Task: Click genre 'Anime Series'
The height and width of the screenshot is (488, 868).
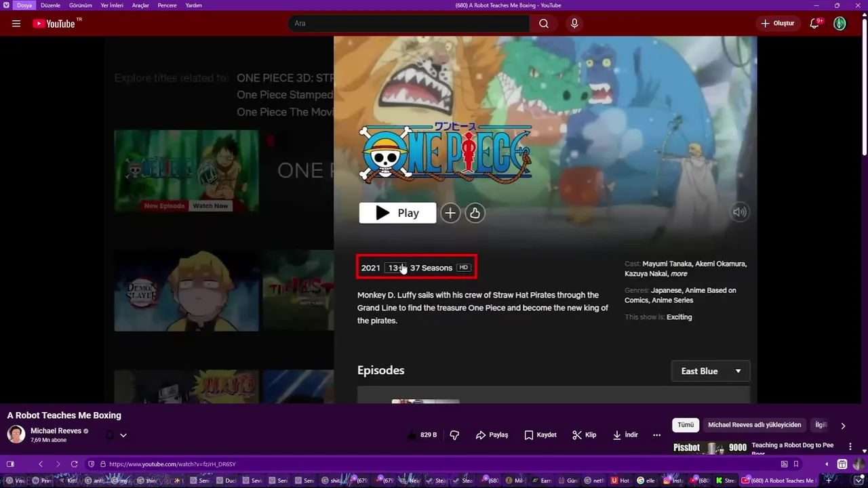Action: (x=673, y=300)
